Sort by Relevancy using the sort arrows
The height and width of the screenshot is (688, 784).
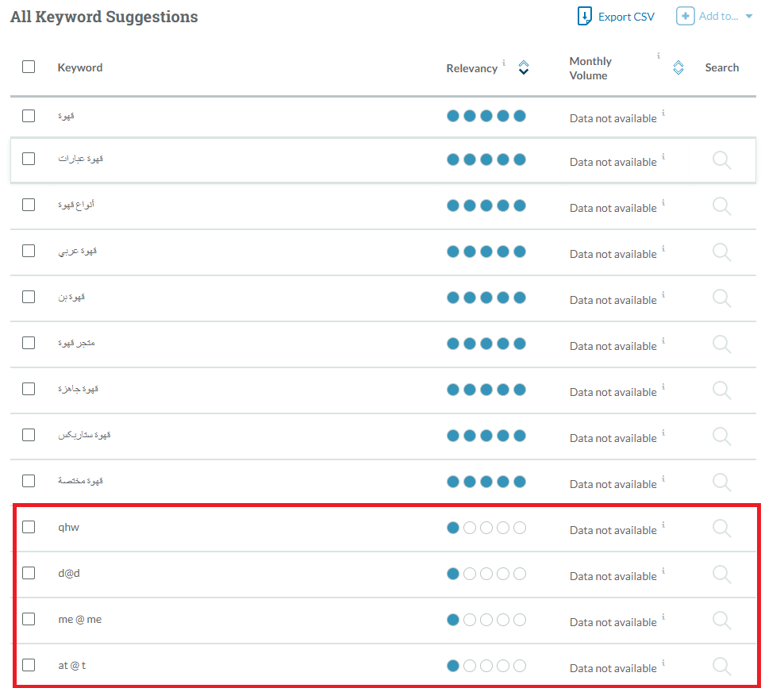(523, 68)
